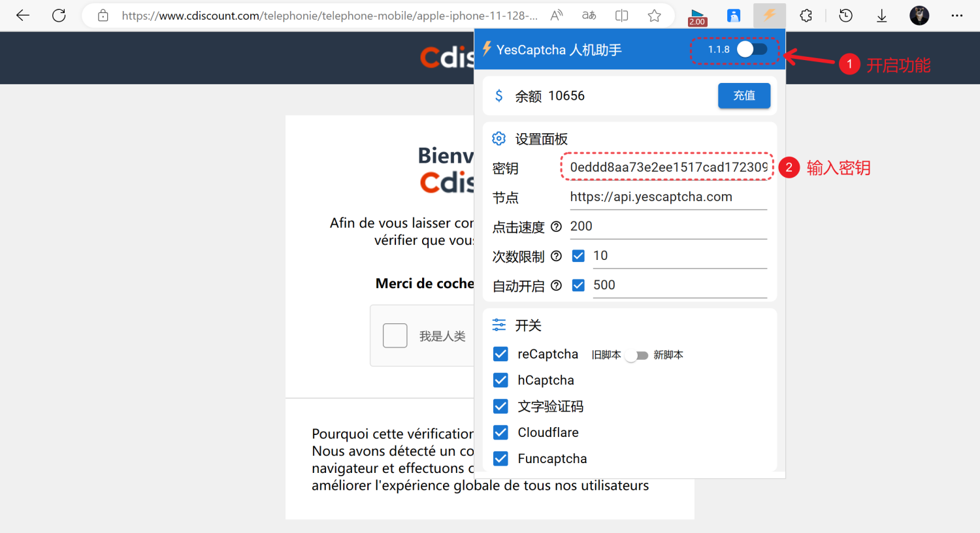The height and width of the screenshot is (533, 980).
Task: Click the 节点 label
Action: pyautogui.click(x=506, y=198)
